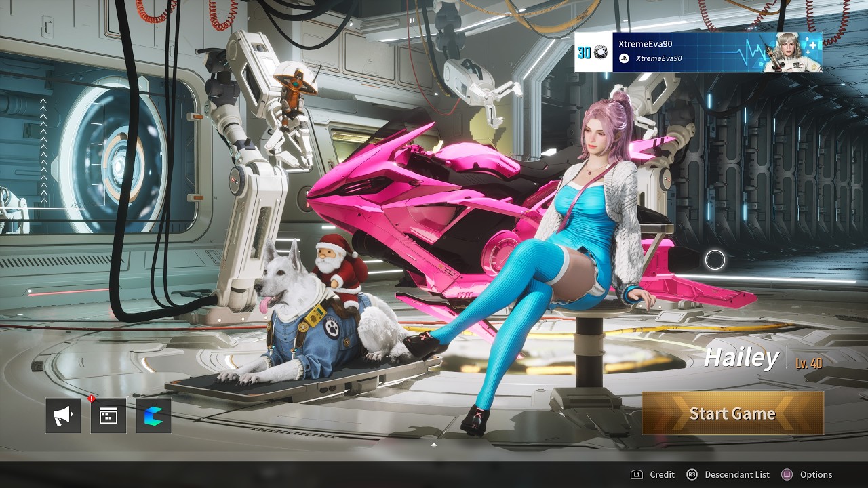Click the square Options button prompt icon

pos(787,474)
